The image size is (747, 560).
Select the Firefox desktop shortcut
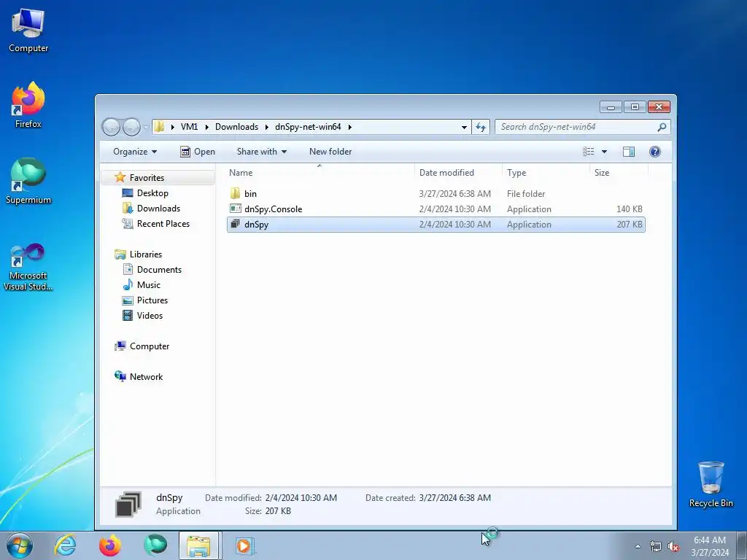(28, 105)
